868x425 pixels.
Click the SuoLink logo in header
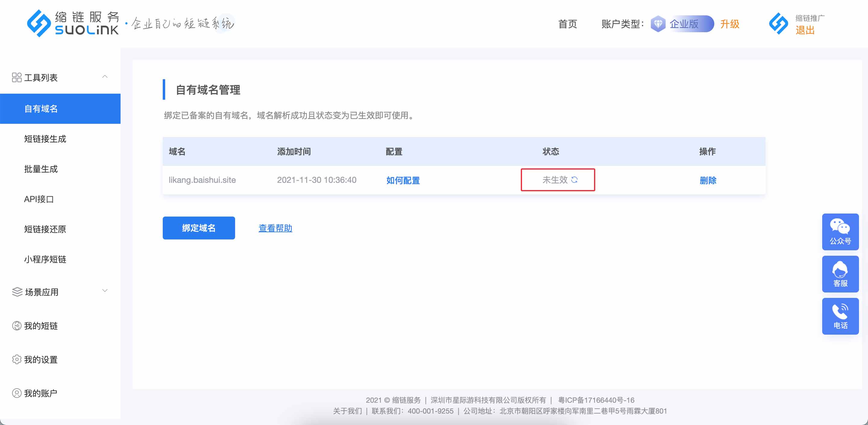(x=73, y=23)
